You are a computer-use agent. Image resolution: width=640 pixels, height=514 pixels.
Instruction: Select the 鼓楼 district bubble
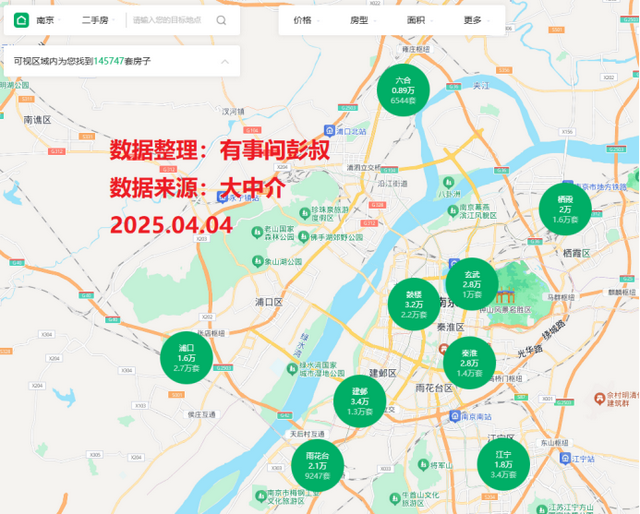click(413, 304)
